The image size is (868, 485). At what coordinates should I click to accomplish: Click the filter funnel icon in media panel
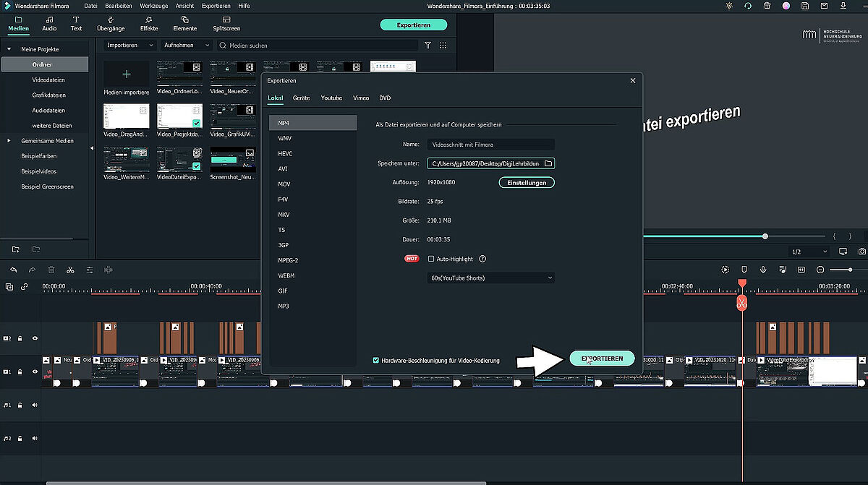[427, 45]
